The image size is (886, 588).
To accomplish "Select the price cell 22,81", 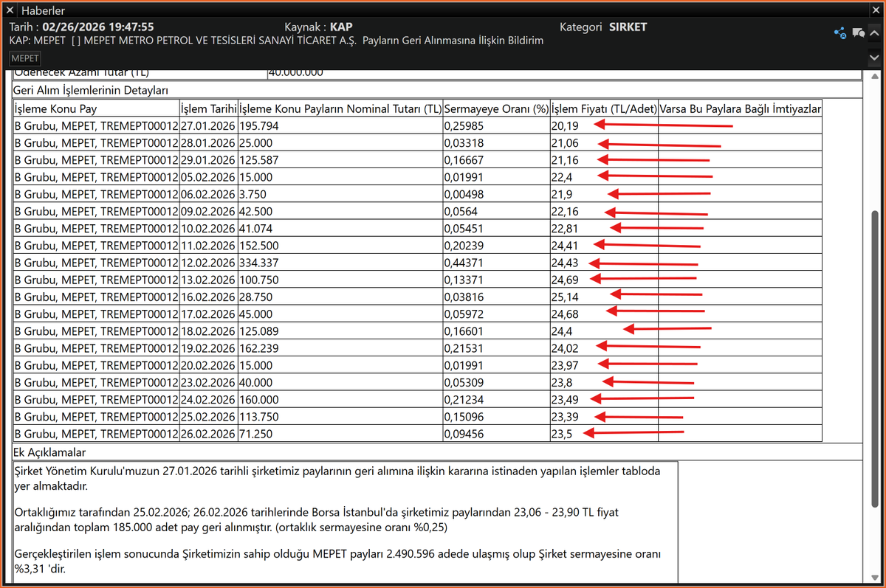I will coord(604,229).
